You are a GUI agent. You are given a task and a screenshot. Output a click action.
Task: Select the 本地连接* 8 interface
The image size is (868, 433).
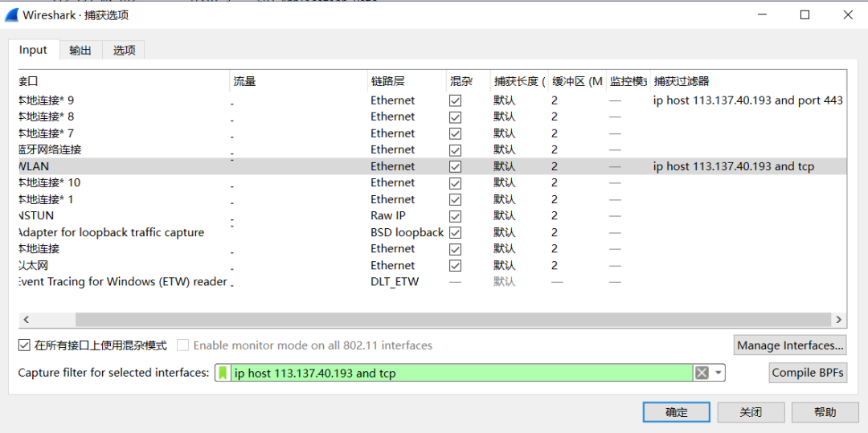[47, 117]
